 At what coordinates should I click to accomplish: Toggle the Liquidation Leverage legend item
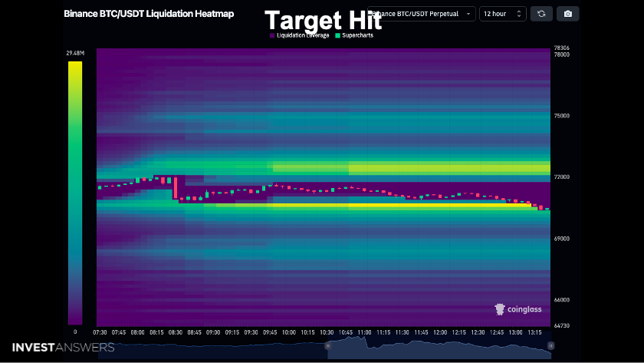(300, 35)
